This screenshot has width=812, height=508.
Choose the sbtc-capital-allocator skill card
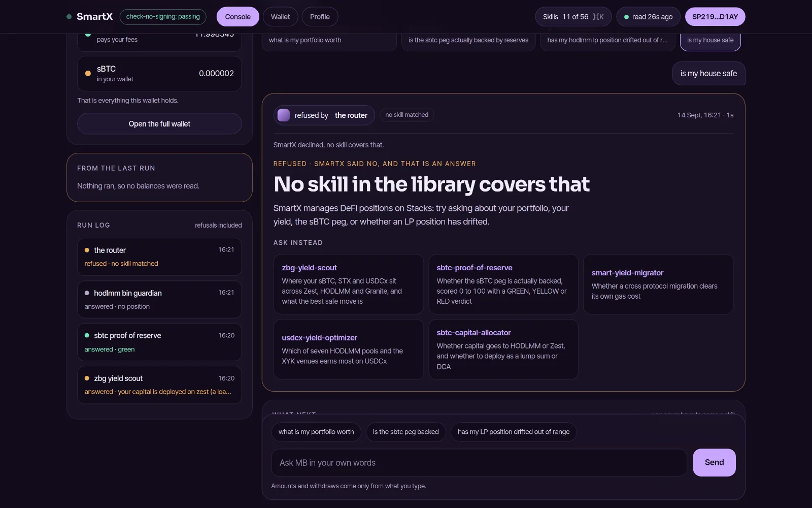[503, 349]
